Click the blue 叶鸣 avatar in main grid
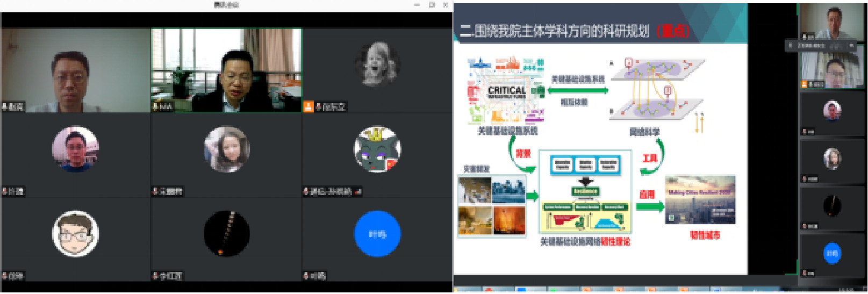 tap(377, 234)
